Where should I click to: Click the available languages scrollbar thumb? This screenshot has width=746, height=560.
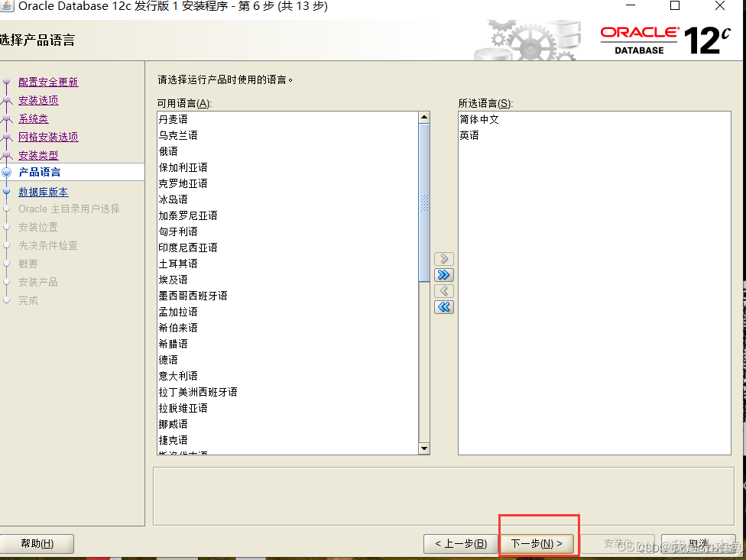tap(424, 202)
